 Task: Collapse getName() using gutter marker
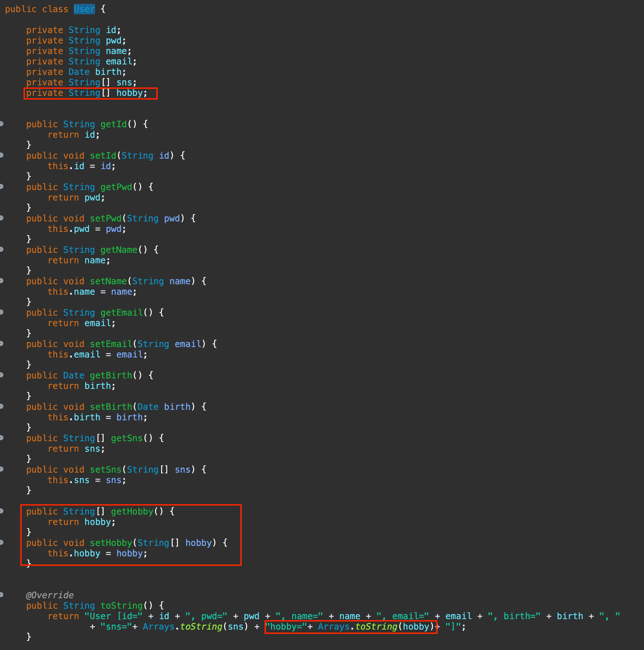coord(2,249)
